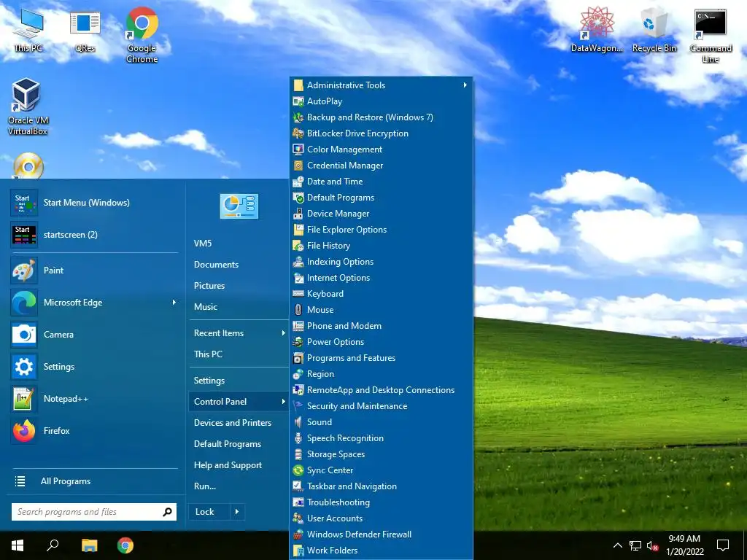Click the network tray icon
The image size is (747, 560).
(x=635, y=545)
